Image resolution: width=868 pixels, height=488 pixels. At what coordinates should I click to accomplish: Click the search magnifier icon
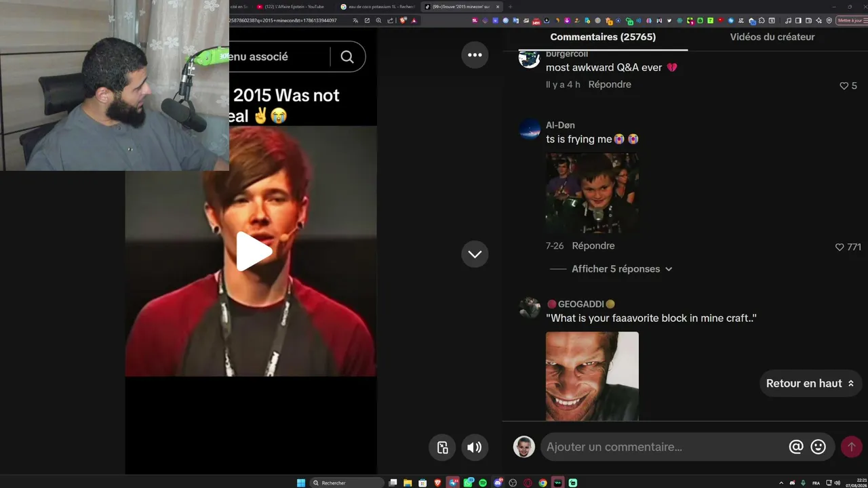click(x=347, y=57)
